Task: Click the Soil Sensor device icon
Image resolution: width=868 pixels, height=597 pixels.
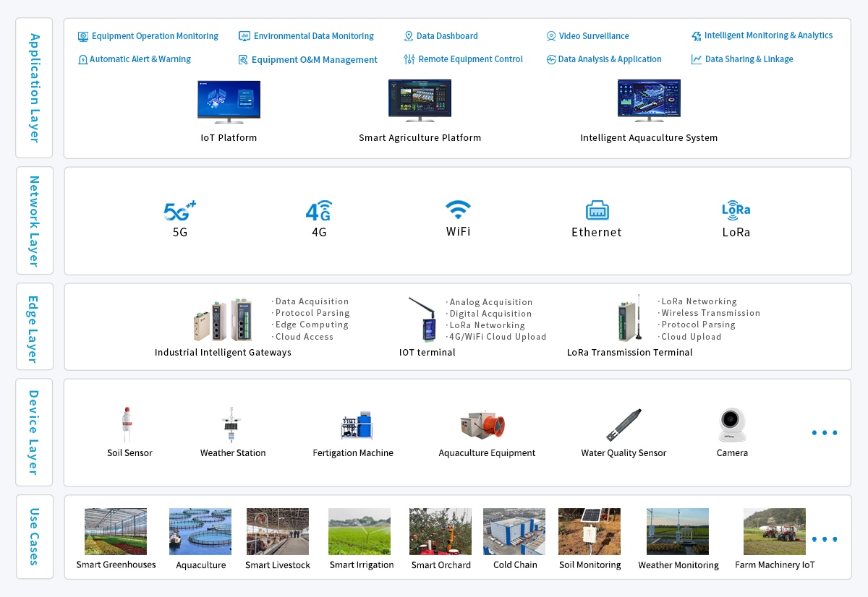Action: click(127, 425)
